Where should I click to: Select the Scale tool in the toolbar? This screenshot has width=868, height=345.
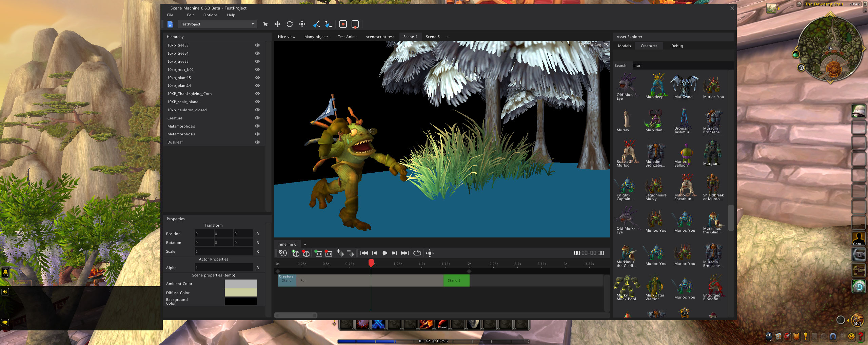[x=302, y=24]
